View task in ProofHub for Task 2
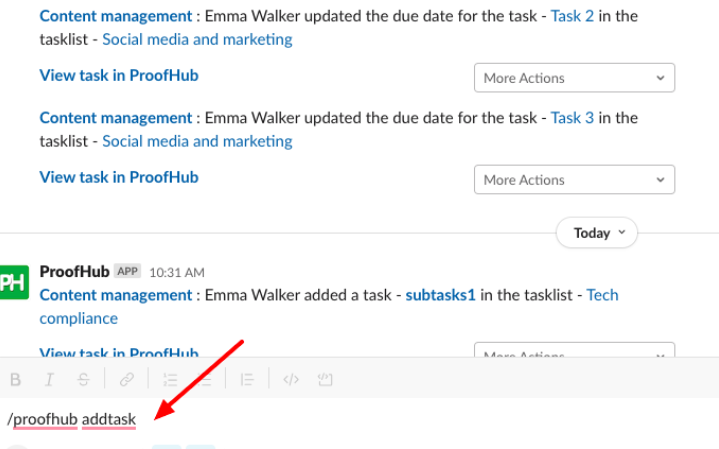719x449 pixels. click(119, 75)
